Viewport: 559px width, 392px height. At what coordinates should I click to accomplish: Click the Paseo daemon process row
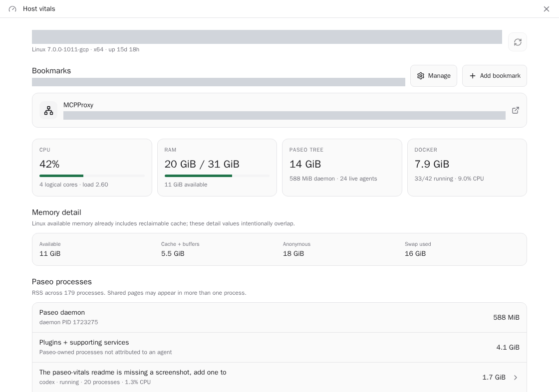(279, 318)
